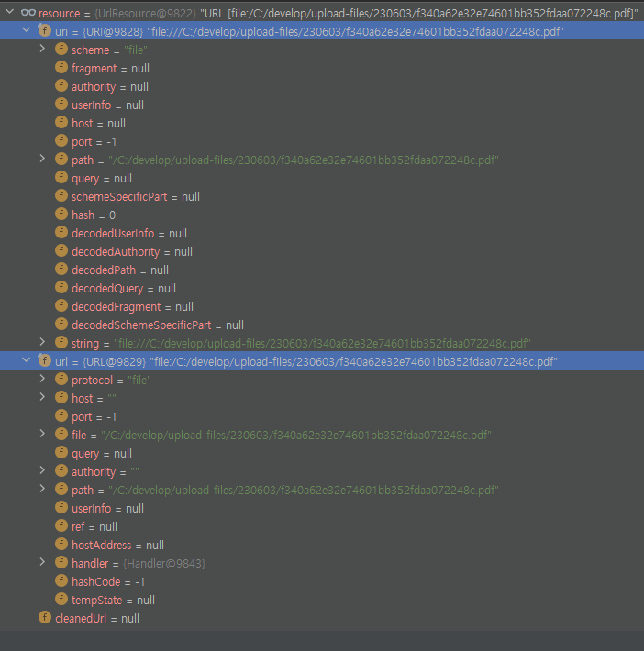Click the field icon beside cleanedUrl
The height and width of the screenshot is (651, 644).
(x=45, y=617)
